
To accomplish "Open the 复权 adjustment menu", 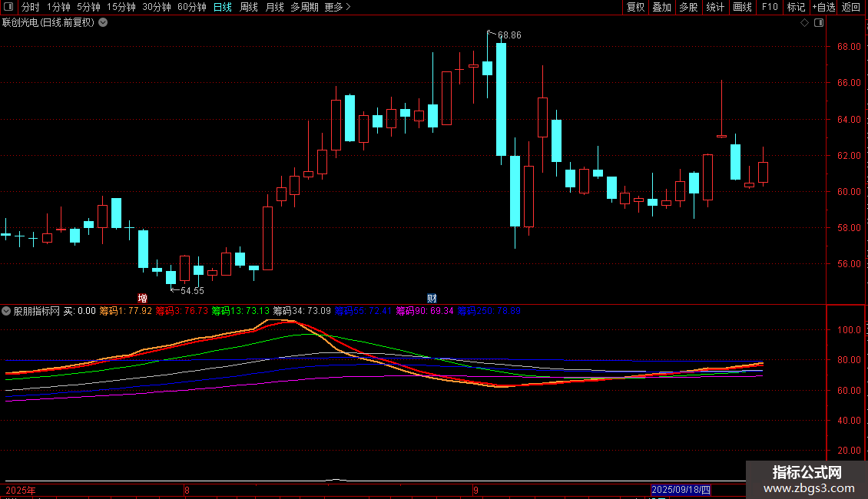I will pyautogui.click(x=635, y=7).
